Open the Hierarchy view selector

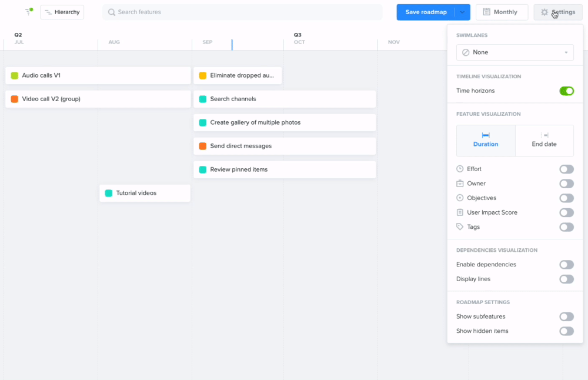coord(62,12)
